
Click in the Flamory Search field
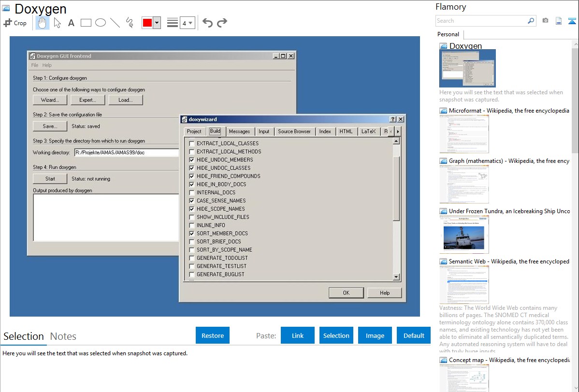481,21
